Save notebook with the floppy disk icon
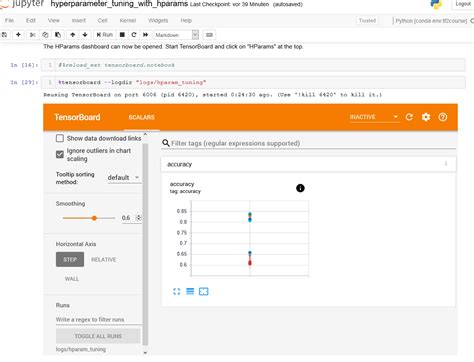 coord(4,35)
